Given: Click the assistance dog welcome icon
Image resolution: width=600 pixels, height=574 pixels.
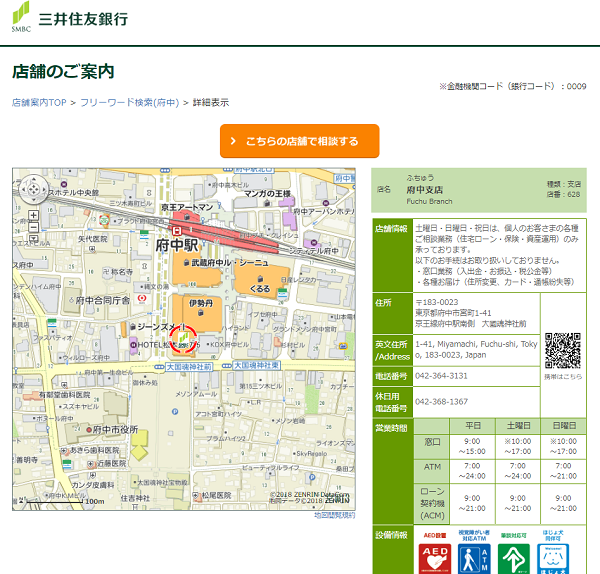Looking at the screenshot, I should (x=553, y=559).
